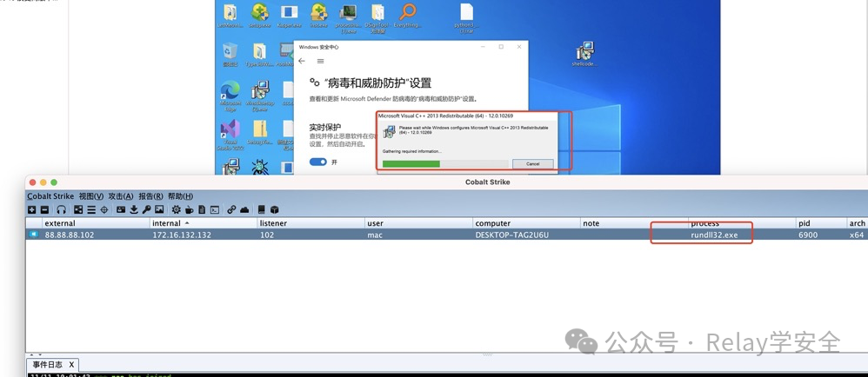Open screenshots picture icon in toolbar
This screenshot has height=377, width=868.
click(159, 209)
